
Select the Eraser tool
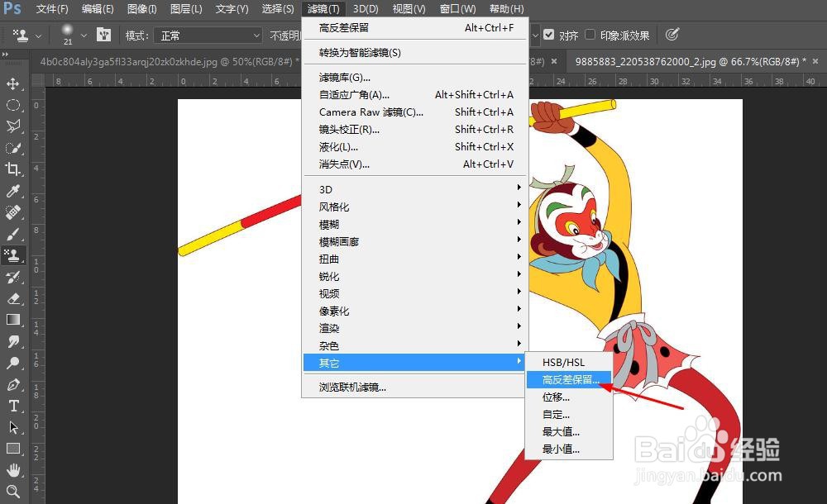(12, 298)
